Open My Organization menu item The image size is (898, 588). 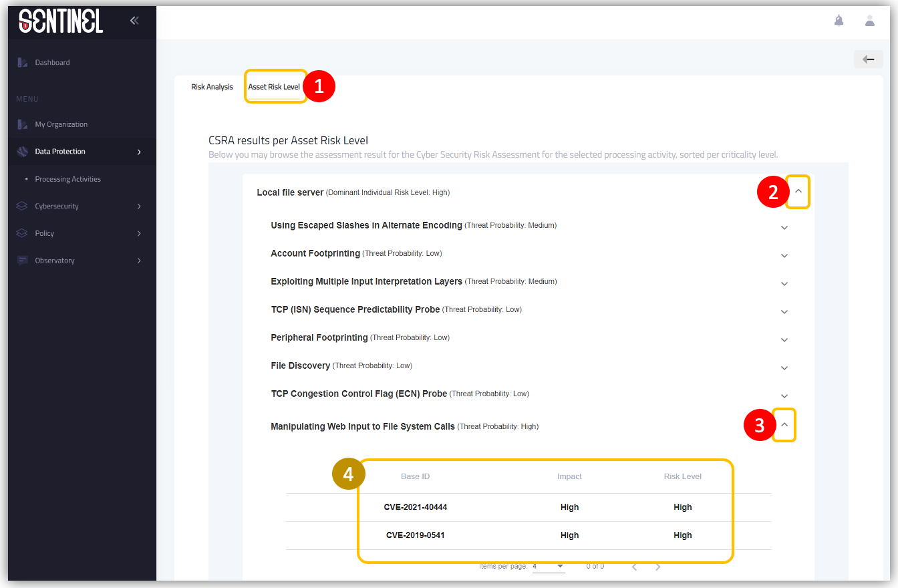61,124
